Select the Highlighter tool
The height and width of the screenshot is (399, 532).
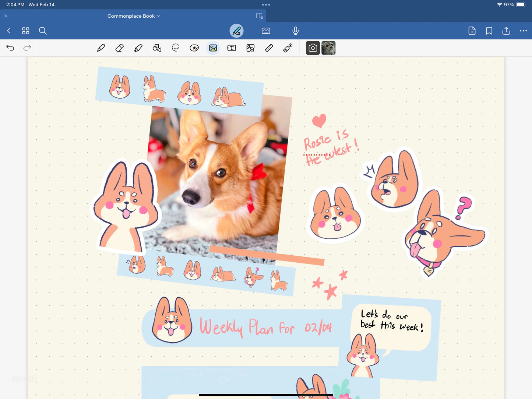coord(138,48)
